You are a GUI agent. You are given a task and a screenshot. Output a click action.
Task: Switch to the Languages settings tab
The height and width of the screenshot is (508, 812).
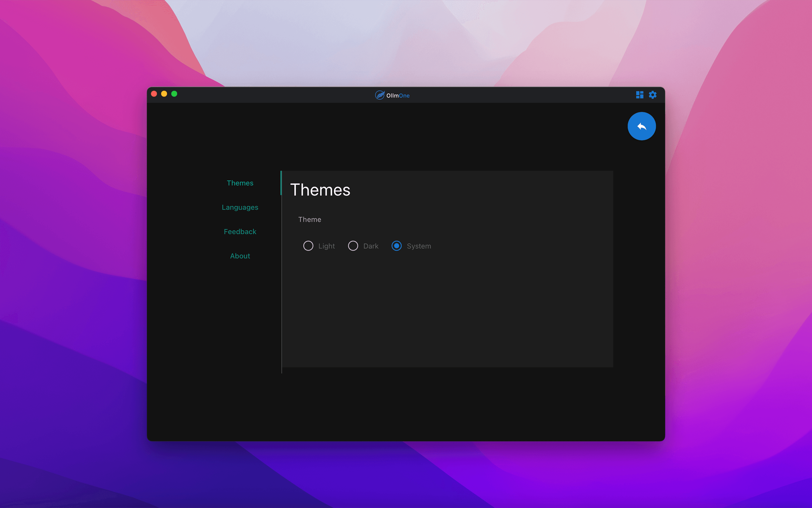240,207
